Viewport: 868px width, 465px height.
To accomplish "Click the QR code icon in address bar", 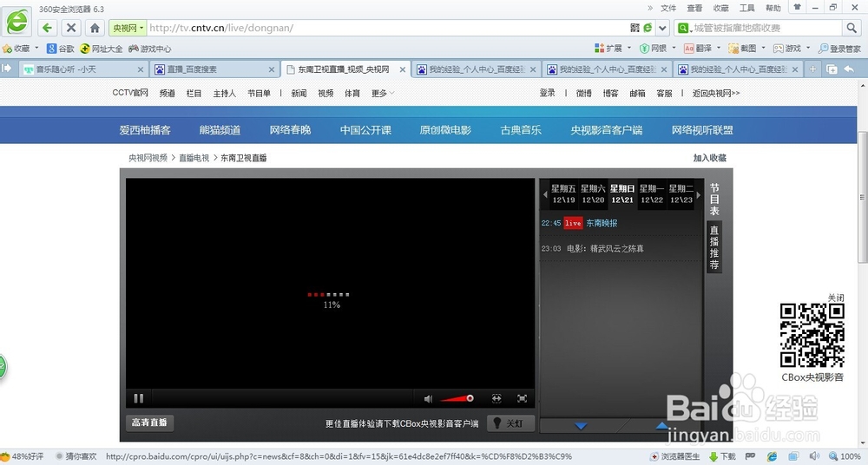I will click(x=635, y=28).
